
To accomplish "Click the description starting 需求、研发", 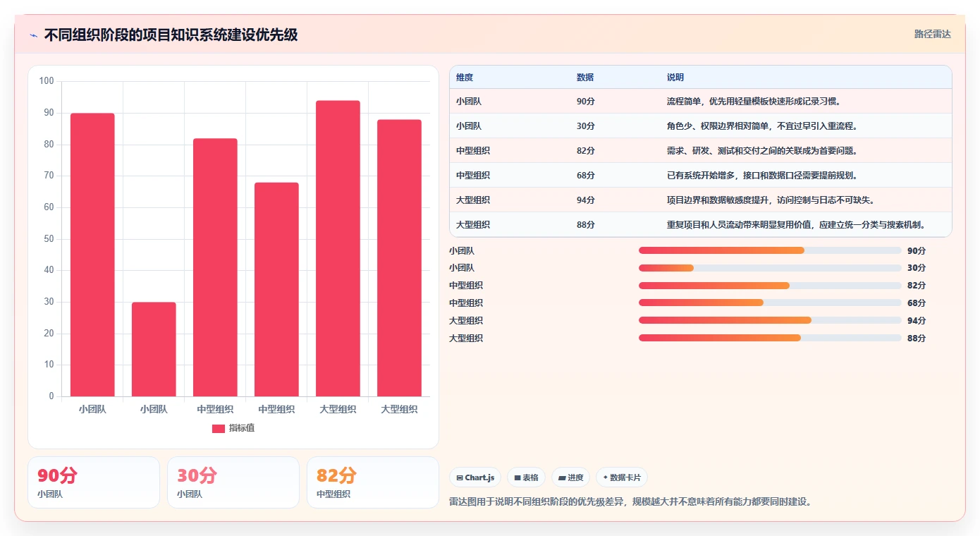I will pos(762,151).
